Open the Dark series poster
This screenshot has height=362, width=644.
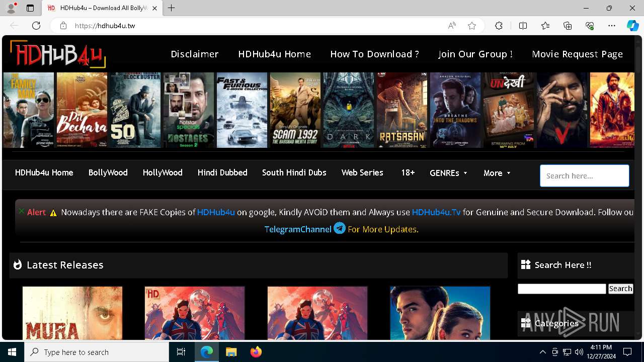349,110
